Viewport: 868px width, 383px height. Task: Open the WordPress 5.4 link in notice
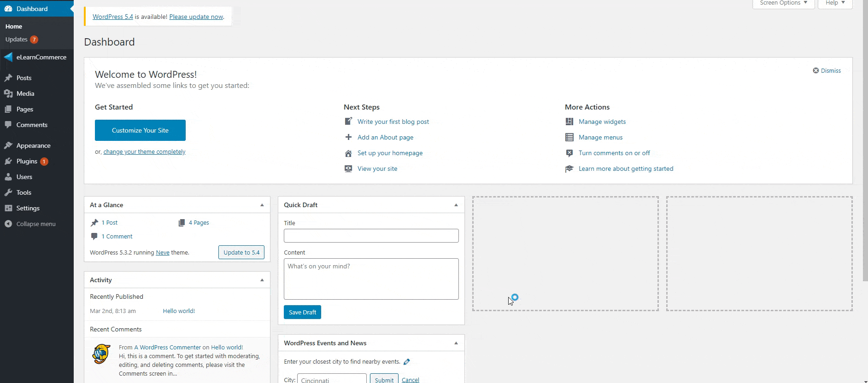113,17
